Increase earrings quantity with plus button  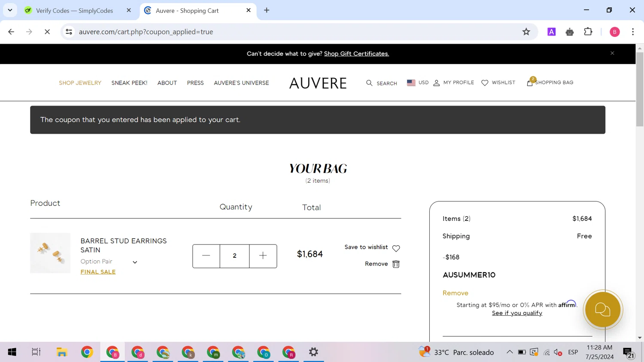coord(263,256)
